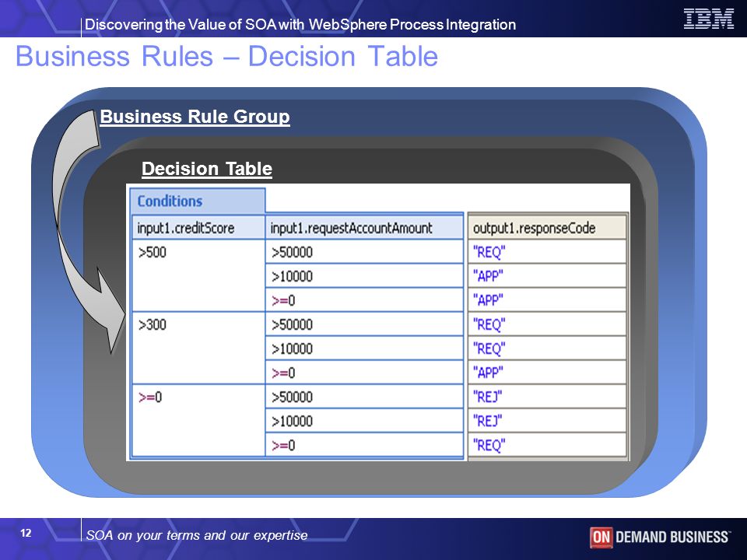Click the slide title Business Rules – Decision Table
The image size is (747, 560).
point(226,56)
